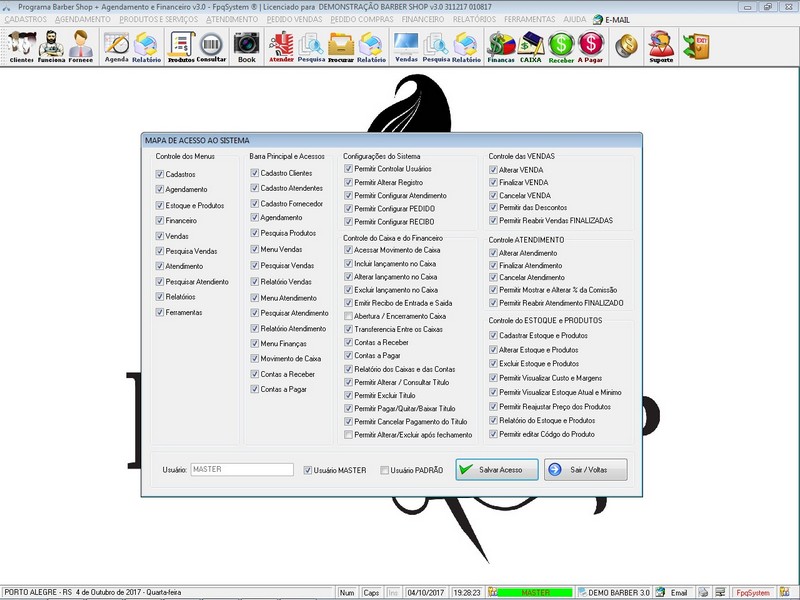Toggle the Cancelar VENDA checkbox

pyautogui.click(x=493, y=195)
